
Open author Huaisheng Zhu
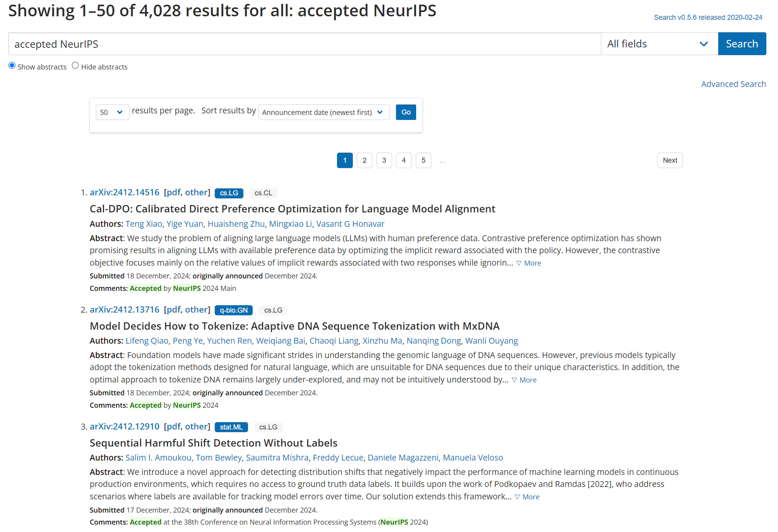[236, 224]
